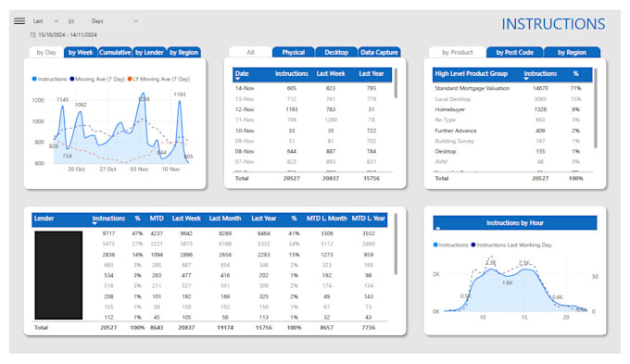
Task: Toggle LY Moving Ave legend marker
Action: 130,79
